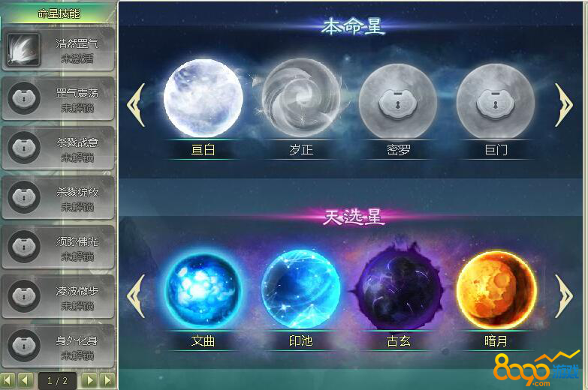Show next stars in 天选星 row
588x390 pixels.
coord(563,296)
